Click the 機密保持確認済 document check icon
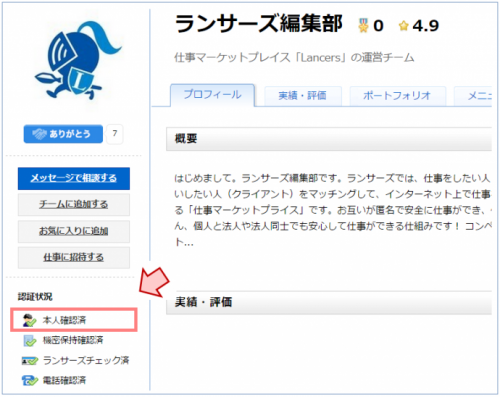The width and height of the screenshot is (500, 397). pos(30,340)
